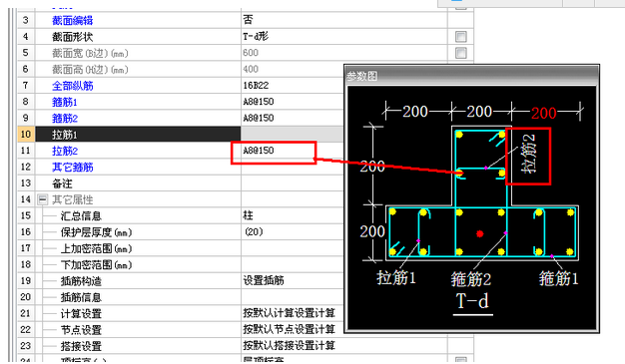
Task: Click the empty value field of 插筋信息
Action: (292, 297)
